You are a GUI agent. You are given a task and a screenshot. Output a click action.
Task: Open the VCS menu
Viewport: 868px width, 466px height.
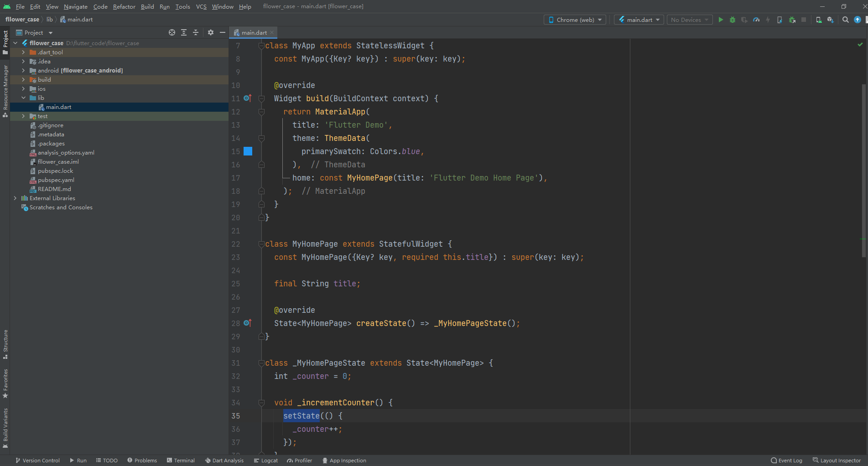pyautogui.click(x=201, y=6)
